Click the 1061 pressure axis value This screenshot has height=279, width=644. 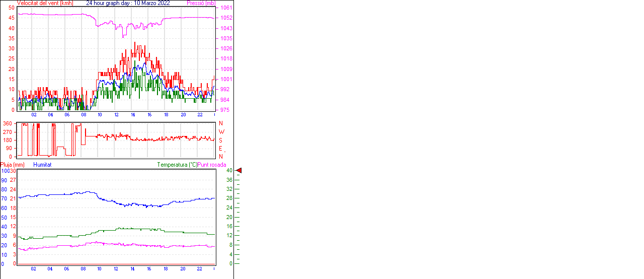tap(226, 8)
